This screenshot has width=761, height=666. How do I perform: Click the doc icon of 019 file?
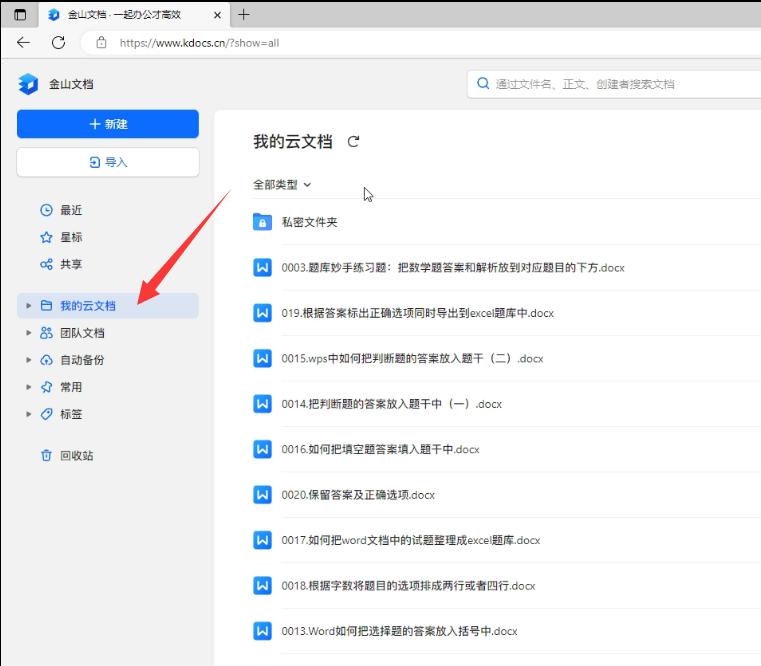[x=263, y=313]
